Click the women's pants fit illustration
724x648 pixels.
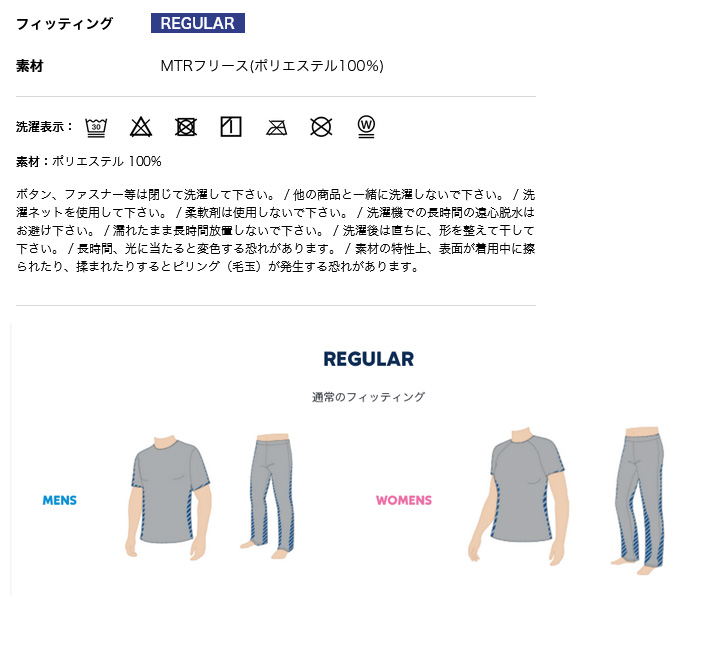point(639,501)
